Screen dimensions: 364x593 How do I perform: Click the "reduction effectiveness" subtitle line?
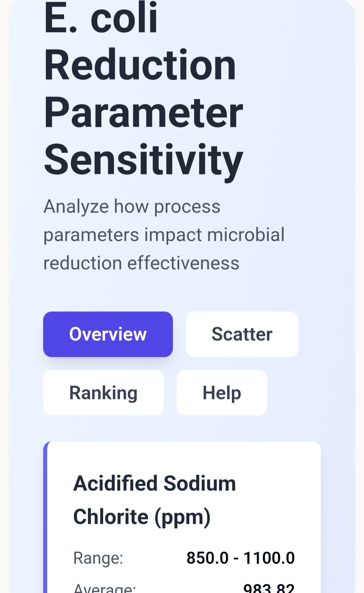tap(141, 263)
